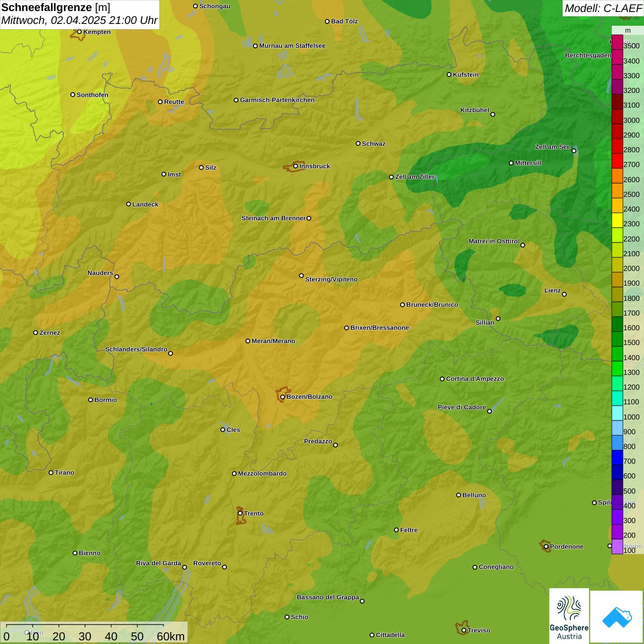This screenshot has width=644, height=644.
Task: Click the "Matrei in Osttirol" label
Action: (x=494, y=241)
